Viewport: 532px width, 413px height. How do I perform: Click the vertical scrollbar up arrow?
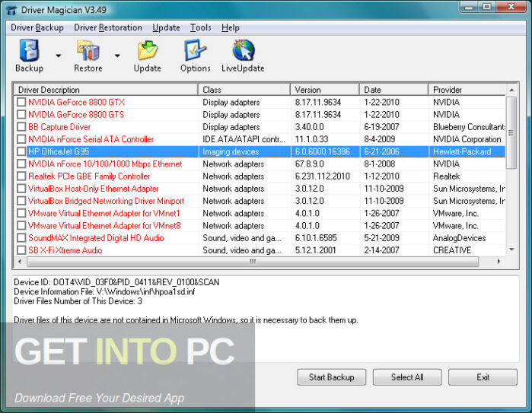coord(511,90)
